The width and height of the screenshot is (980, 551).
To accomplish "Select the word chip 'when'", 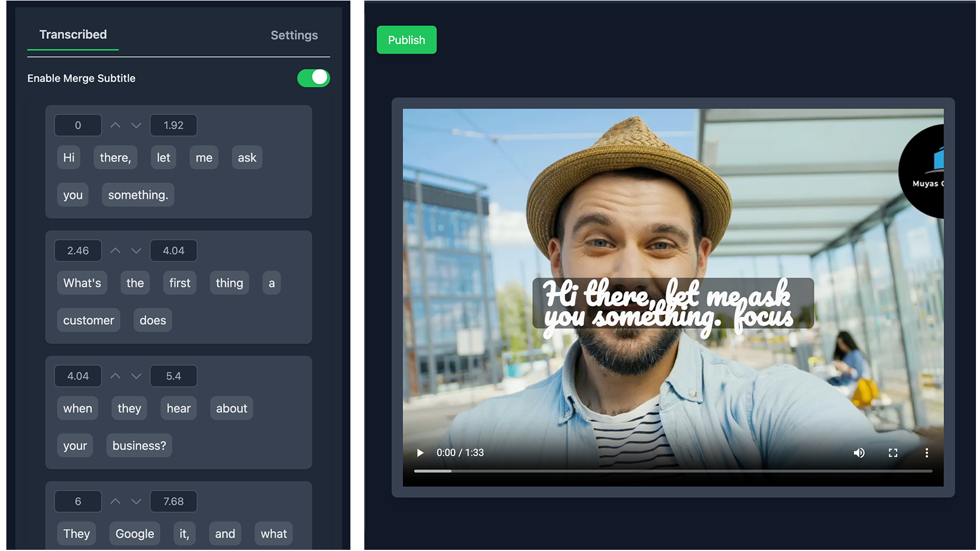I will point(78,408).
